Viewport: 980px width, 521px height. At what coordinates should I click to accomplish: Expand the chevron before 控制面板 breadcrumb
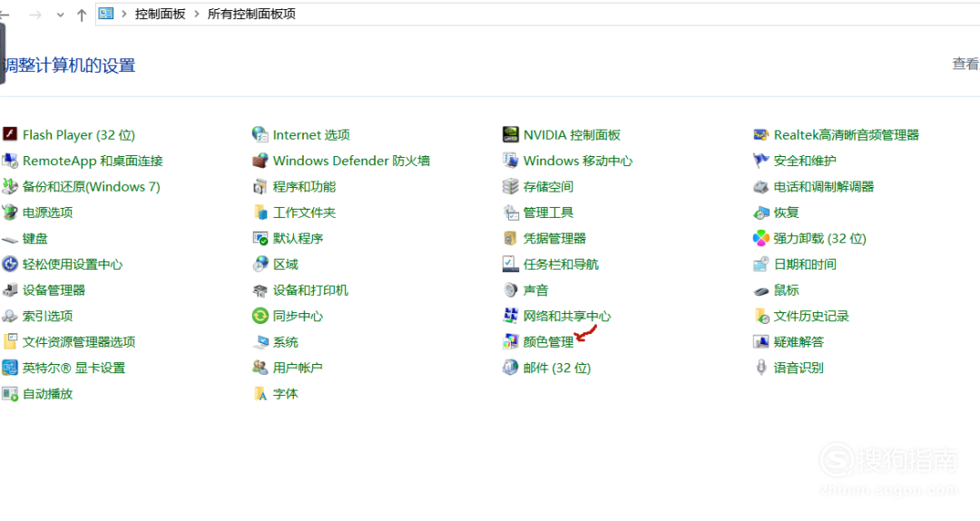(x=123, y=14)
